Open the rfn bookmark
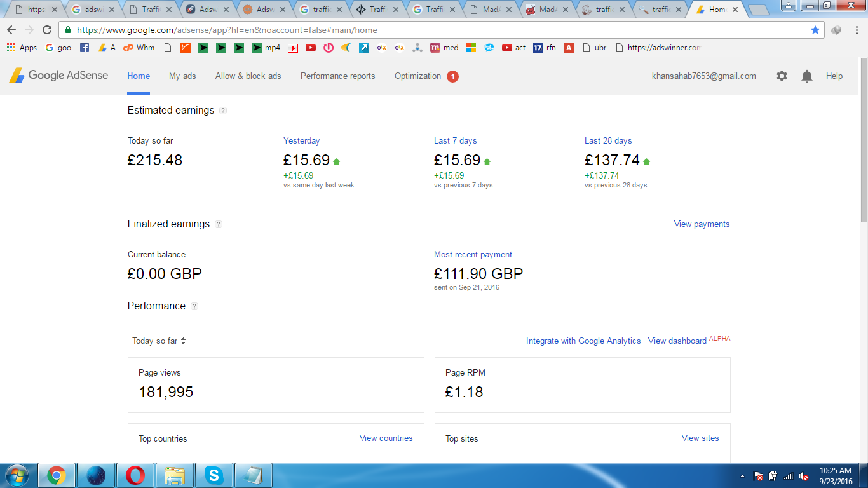868x488 pixels. [x=544, y=48]
